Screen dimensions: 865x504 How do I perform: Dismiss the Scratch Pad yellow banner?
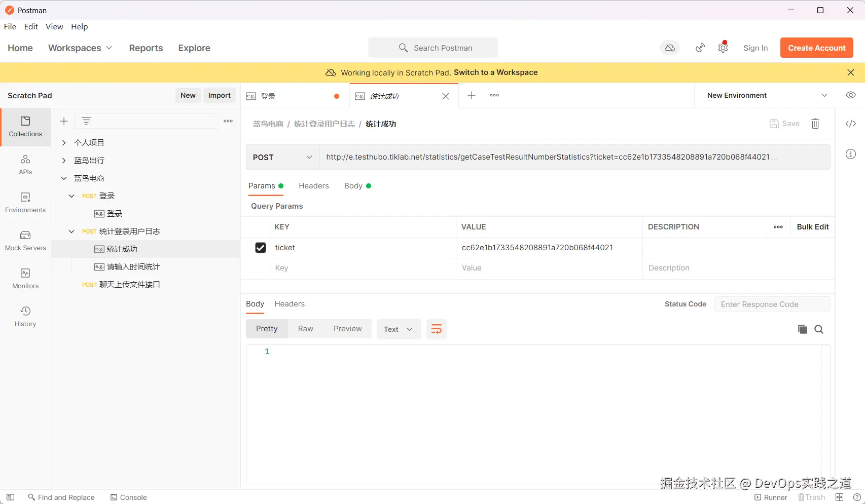pyautogui.click(x=851, y=72)
